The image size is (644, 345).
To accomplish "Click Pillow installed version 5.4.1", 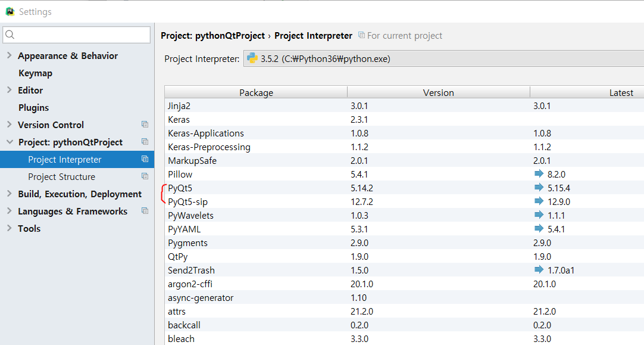I will click(x=359, y=174).
